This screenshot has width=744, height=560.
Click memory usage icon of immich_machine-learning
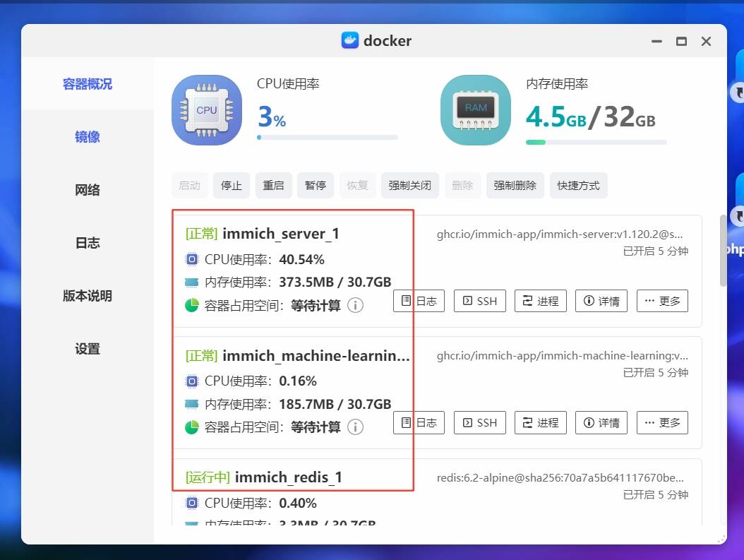pyautogui.click(x=191, y=404)
